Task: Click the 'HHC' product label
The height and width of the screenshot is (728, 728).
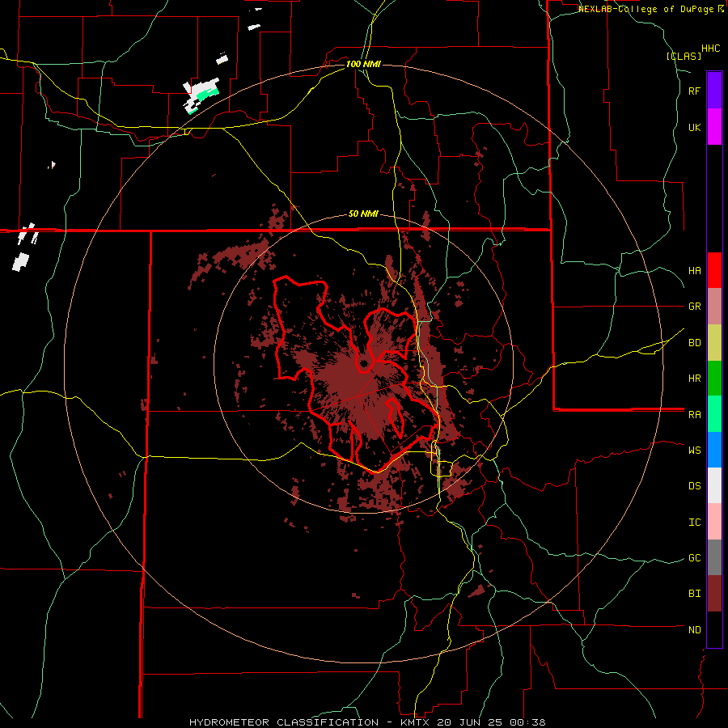Action: click(710, 49)
